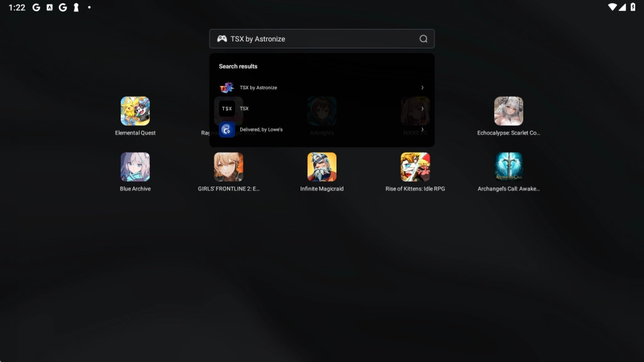
Task: Tap the keyboard A status bar icon
Action: pos(49,8)
